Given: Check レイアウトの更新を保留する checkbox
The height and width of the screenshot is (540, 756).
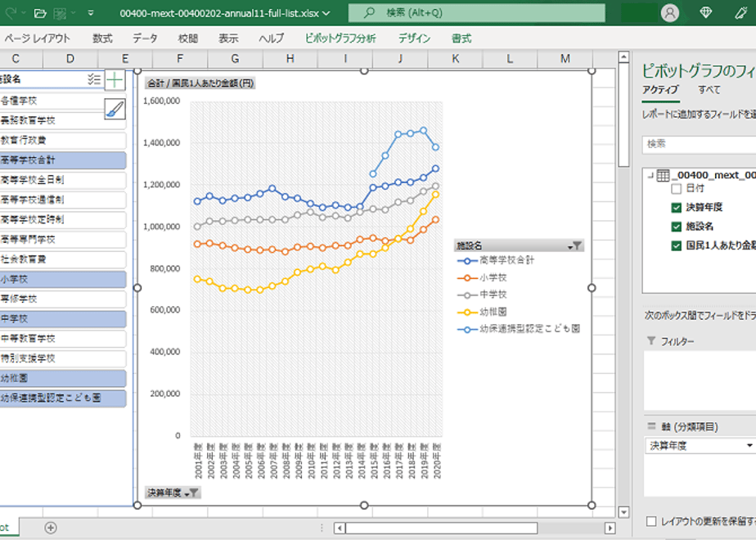Looking at the screenshot, I should click(651, 521).
